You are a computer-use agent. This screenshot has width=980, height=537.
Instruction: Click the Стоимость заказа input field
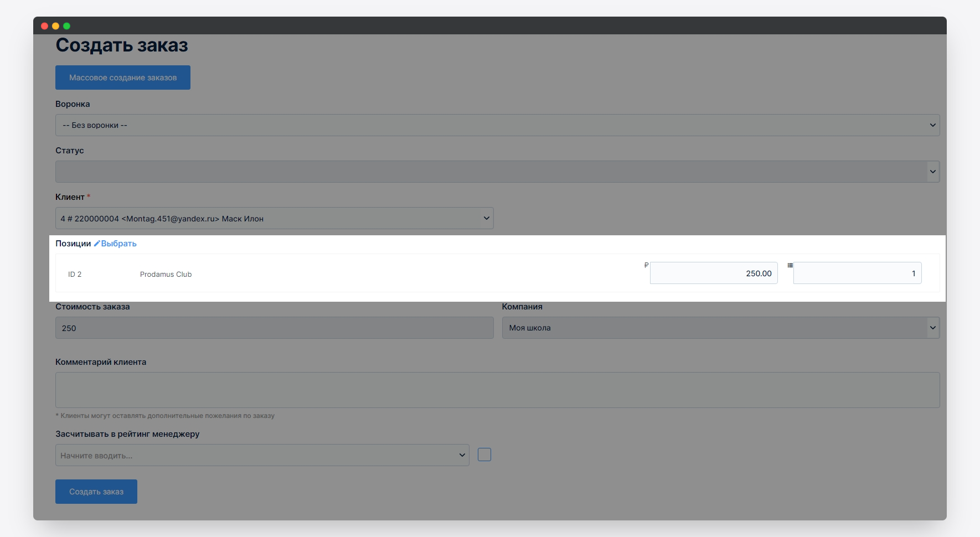[274, 328]
